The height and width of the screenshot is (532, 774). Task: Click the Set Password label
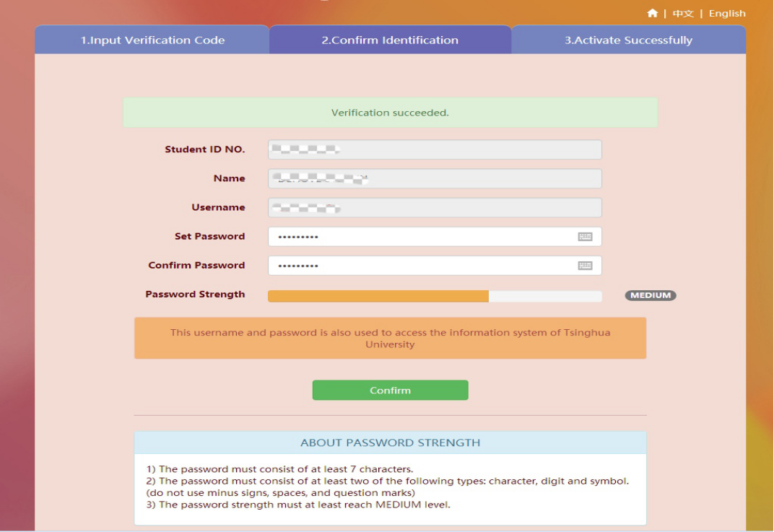pos(210,236)
